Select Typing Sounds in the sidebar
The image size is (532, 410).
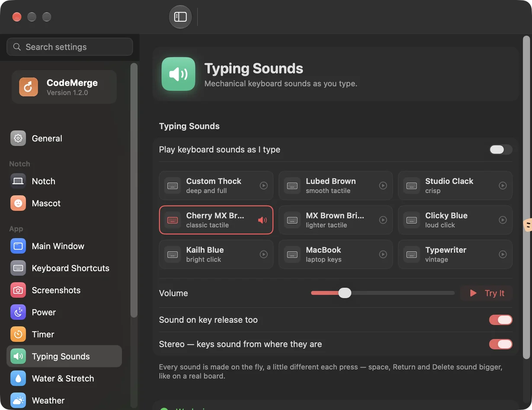(64, 356)
